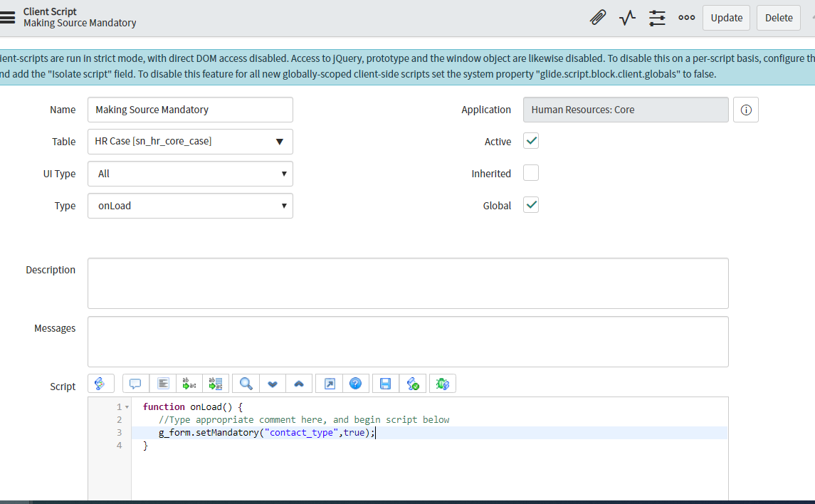Click the closing brace on line 4
815x504 pixels.
tap(145, 446)
